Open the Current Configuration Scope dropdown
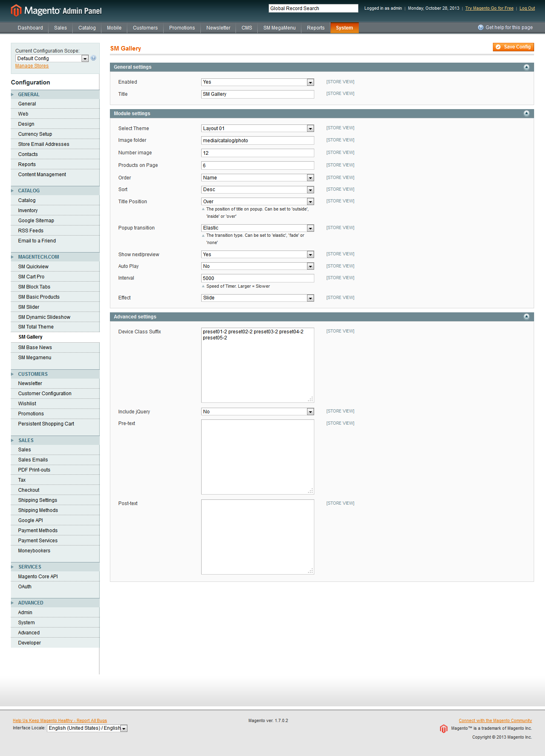Image resolution: width=545 pixels, height=756 pixels. [x=52, y=59]
